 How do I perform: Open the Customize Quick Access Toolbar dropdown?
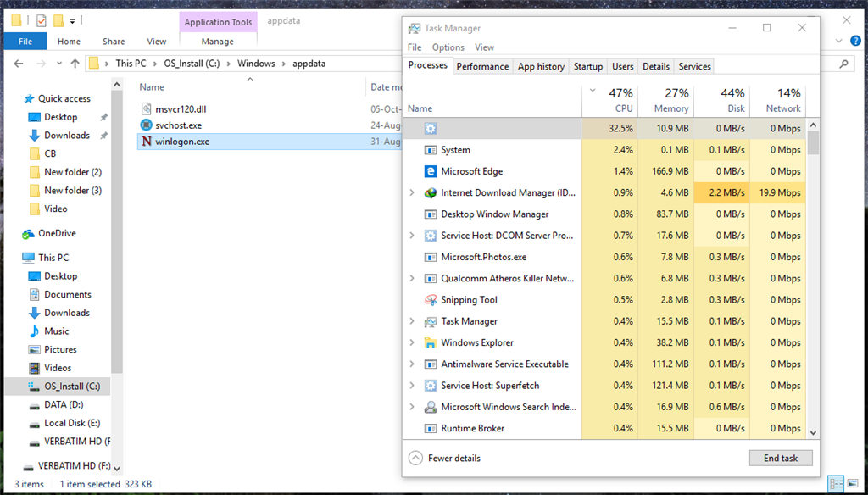(73, 21)
